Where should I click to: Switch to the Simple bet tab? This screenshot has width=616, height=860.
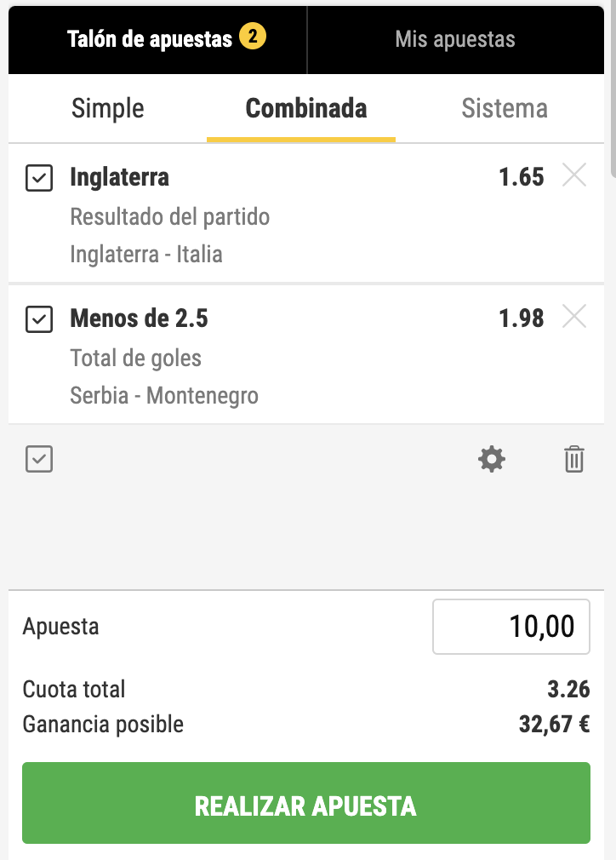[108, 109]
